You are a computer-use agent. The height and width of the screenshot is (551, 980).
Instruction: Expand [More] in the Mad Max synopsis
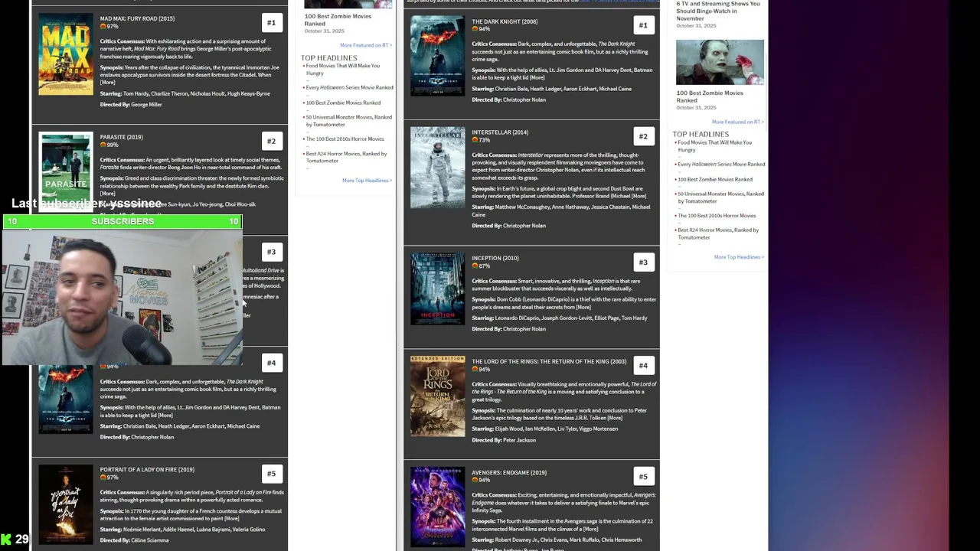click(x=108, y=83)
